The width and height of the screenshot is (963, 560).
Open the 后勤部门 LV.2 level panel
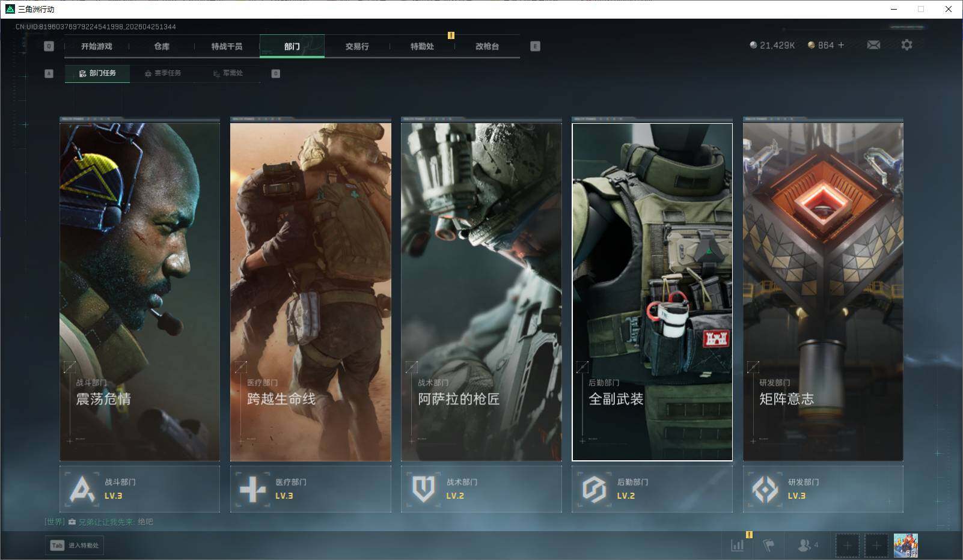point(652,489)
